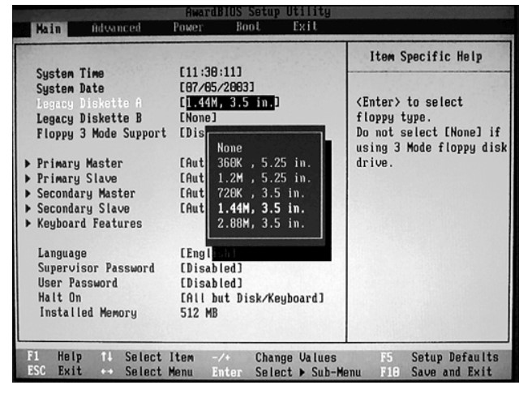Screen dimensions: 532x398
Task: Choose 1.44M, 3.5 in. popup option
Action: [x=261, y=208]
